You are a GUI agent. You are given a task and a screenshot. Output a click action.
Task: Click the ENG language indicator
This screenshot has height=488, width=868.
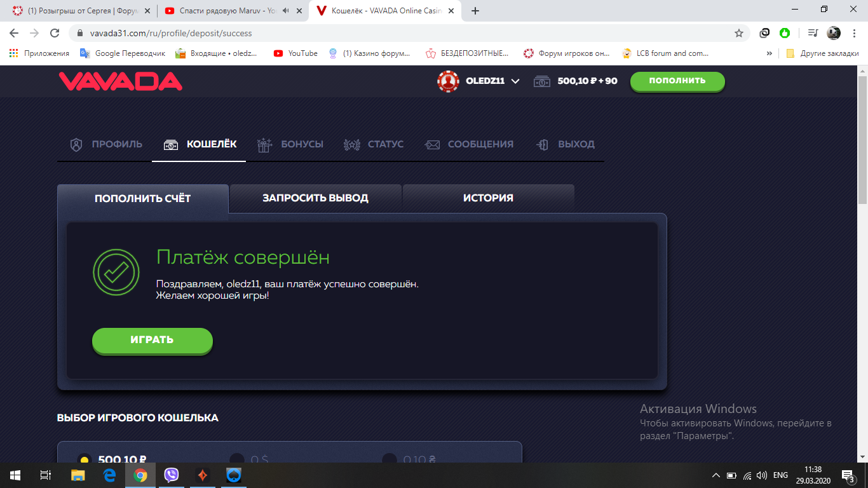(781, 475)
